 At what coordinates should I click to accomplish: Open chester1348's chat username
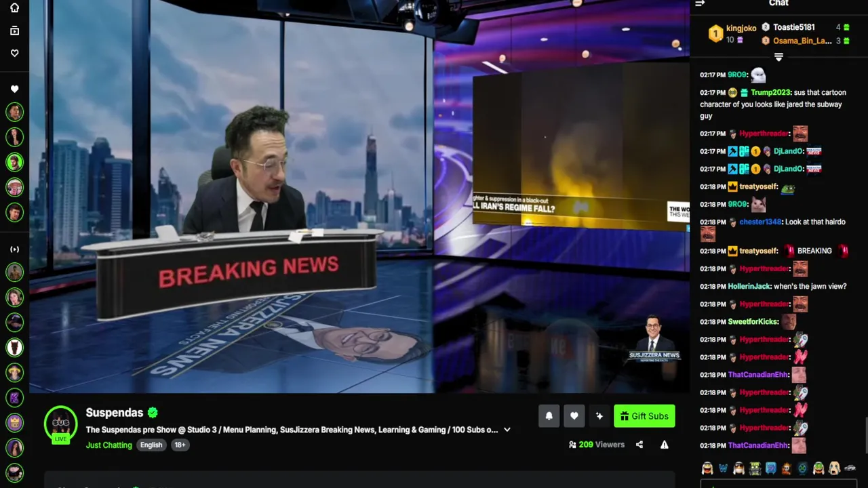[x=759, y=222]
